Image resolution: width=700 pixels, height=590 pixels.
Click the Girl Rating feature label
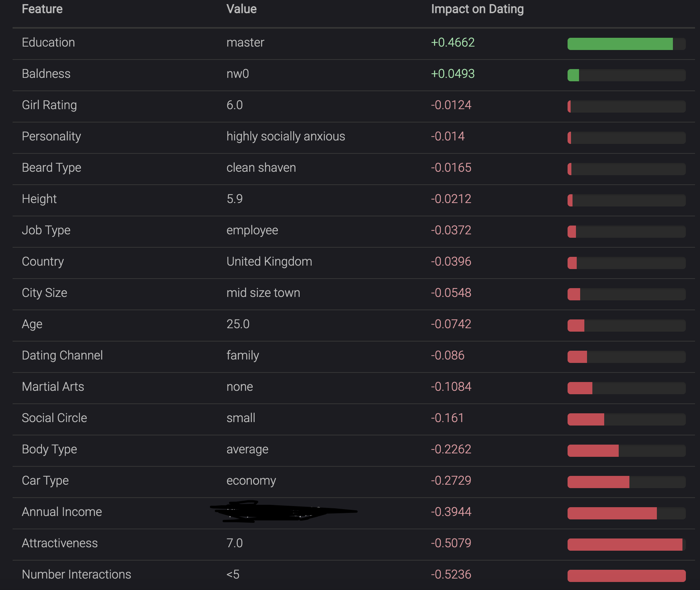coord(49,105)
